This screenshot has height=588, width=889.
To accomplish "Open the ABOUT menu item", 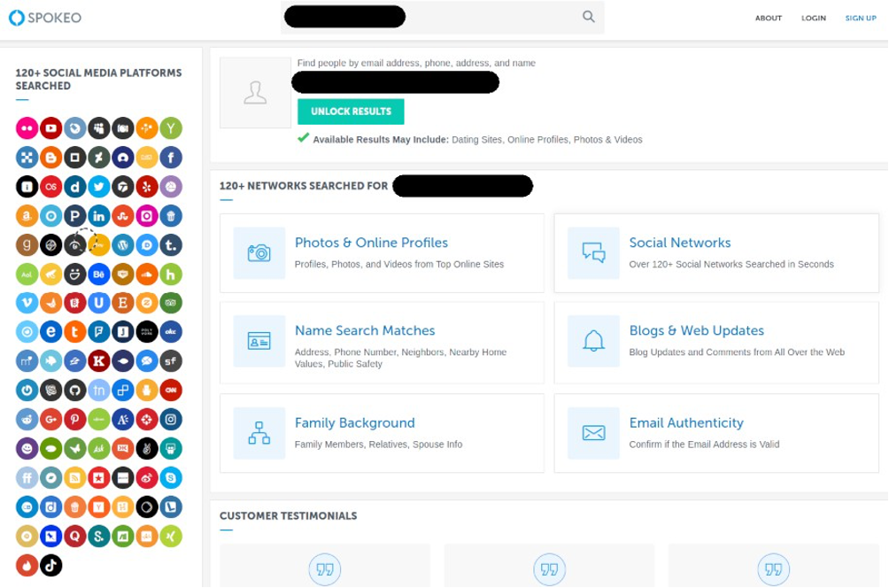I will tap(768, 18).
